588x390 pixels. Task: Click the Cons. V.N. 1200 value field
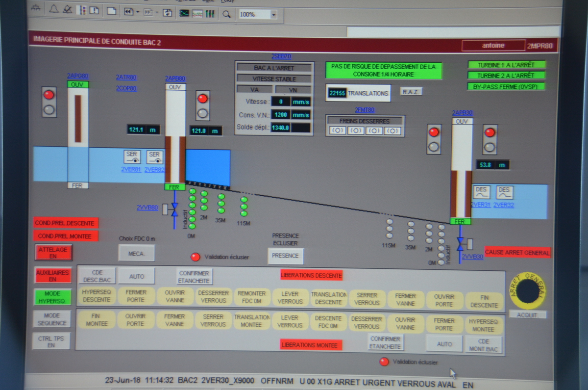(282, 115)
